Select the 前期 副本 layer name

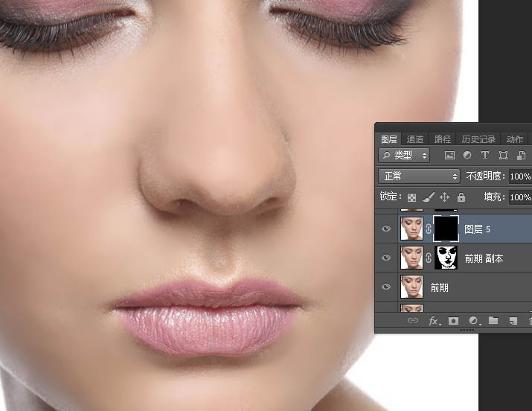point(484,258)
